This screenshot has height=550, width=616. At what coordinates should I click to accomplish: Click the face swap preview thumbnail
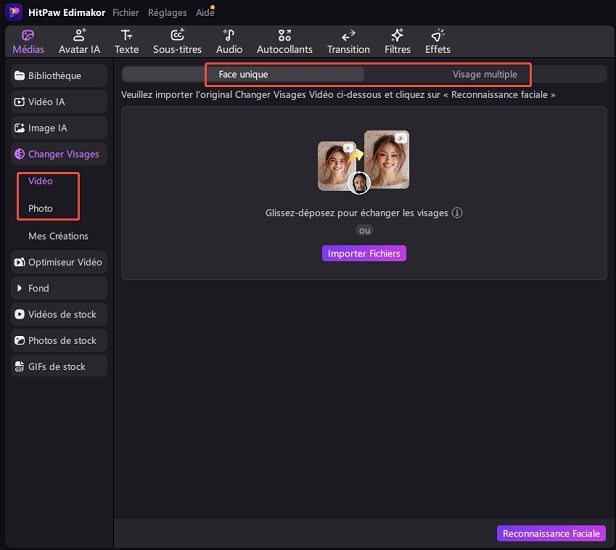363,162
